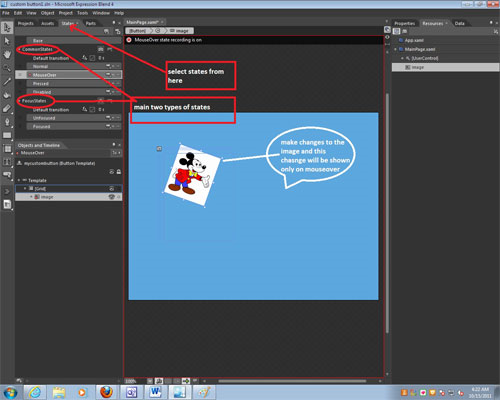The width and height of the screenshot is (500, 400).
Task: Toggle FluidLayout checkbox in FocusStates default transition
Action: [92, 109]
